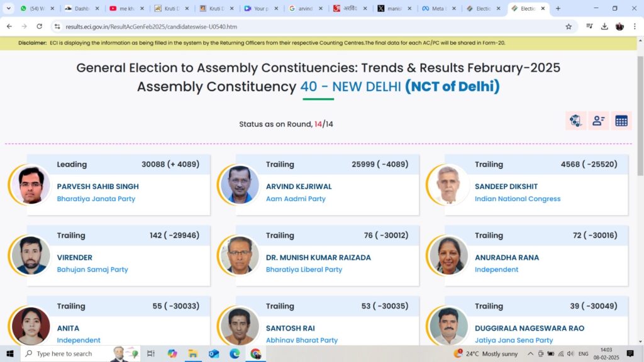
Task: Switch to the Meta tab
Action: point(434,9)
